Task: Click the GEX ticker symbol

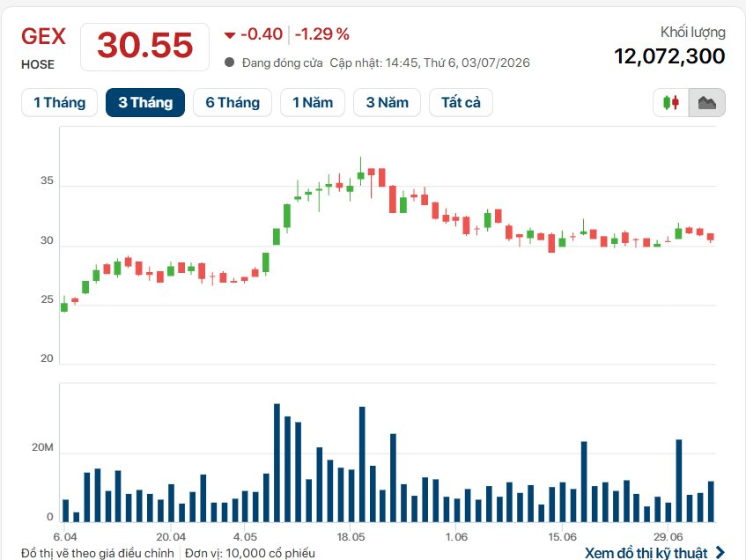Action: click(x=43, y=37)
